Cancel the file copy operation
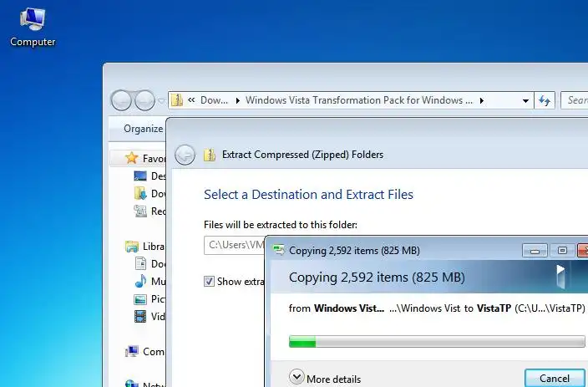The height and width of the screenshot is (387, 588). (x=555, y=378)
